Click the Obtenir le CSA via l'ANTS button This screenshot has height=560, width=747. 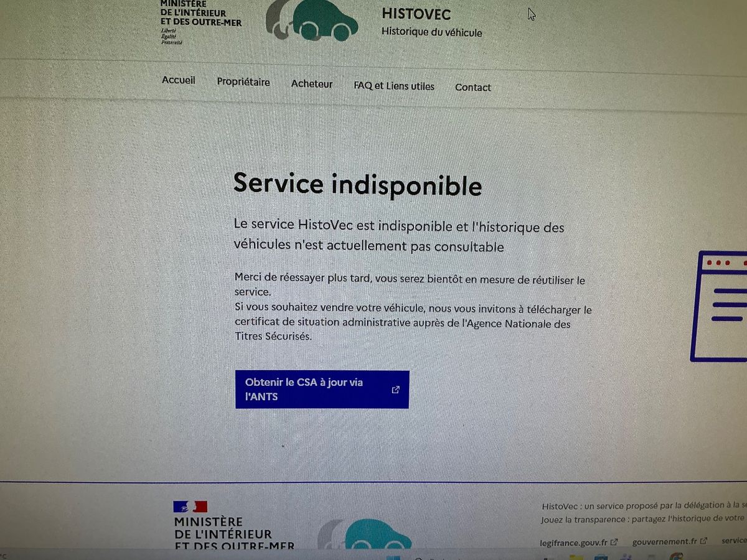(322, 390)
